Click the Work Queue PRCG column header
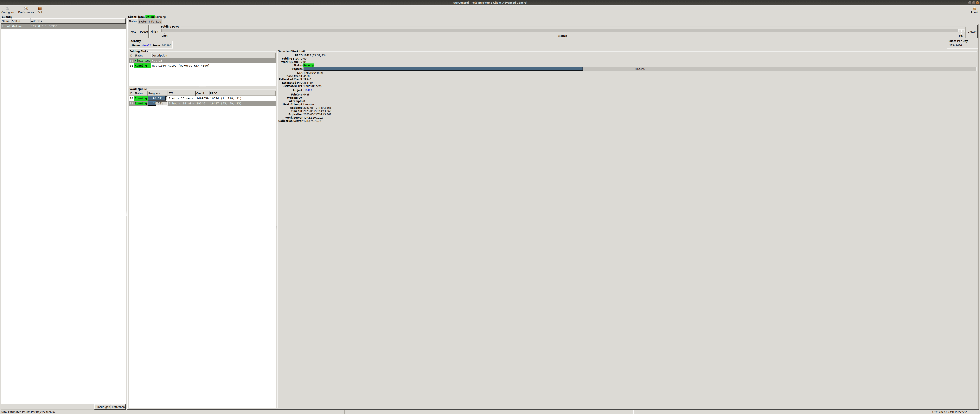Screen dimensions: 980x414 (242, 93)
